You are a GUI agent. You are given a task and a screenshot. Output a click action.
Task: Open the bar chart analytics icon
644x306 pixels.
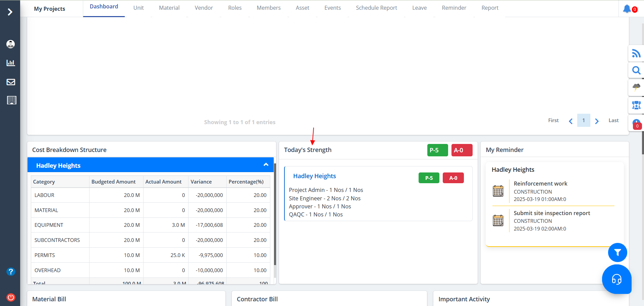point(11,63)
